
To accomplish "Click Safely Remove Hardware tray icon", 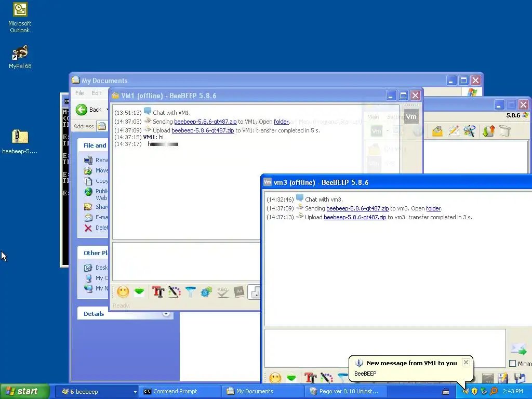I will [484, 392].
